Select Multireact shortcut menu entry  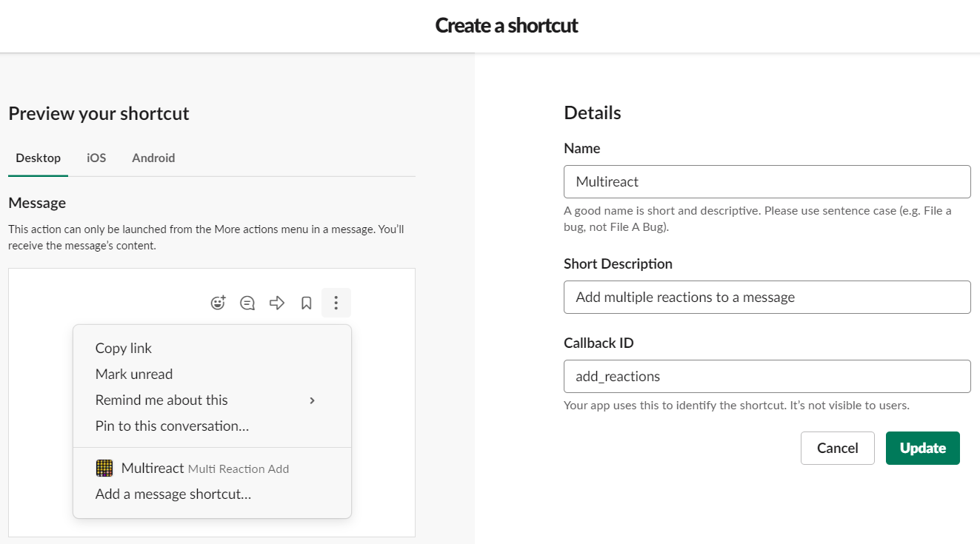[x=212, y=469]
